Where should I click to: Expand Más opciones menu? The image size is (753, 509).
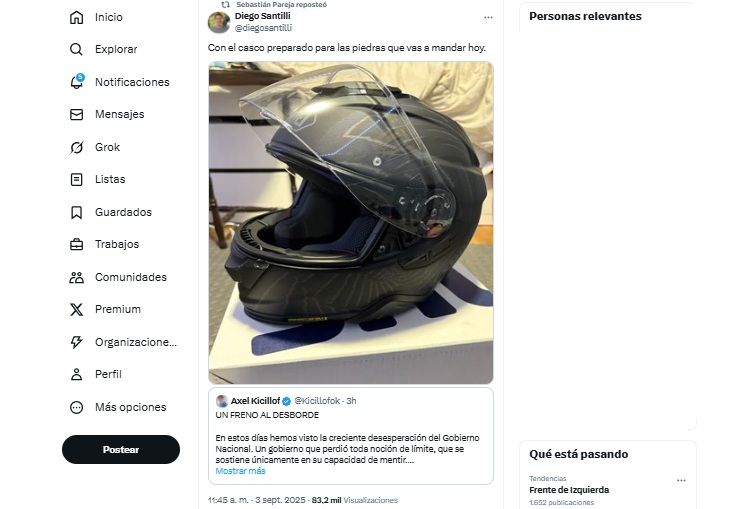(130, 407)
